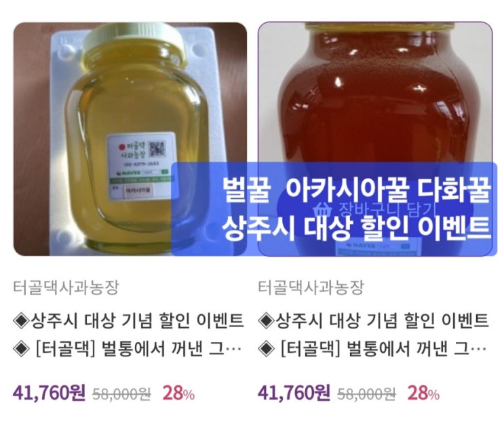Click the left product 41,760원 sale price
Viewport: 504px width, 448px height.
(x=49, y=393)
